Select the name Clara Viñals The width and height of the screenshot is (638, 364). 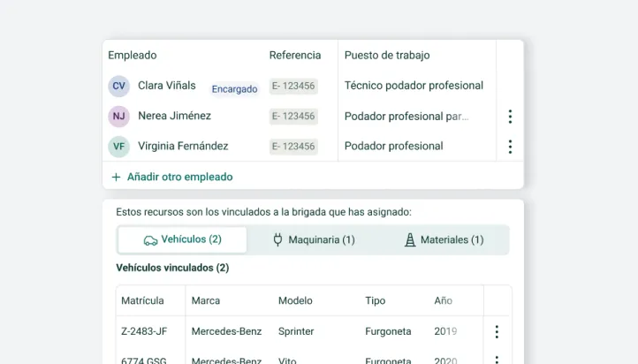[x=167, y=86]
